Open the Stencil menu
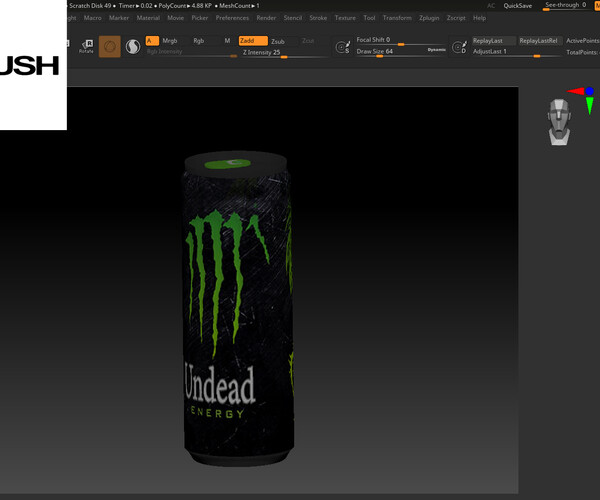Image resolution: width=600 pixels, height=500 pixels. click(293, 18)
